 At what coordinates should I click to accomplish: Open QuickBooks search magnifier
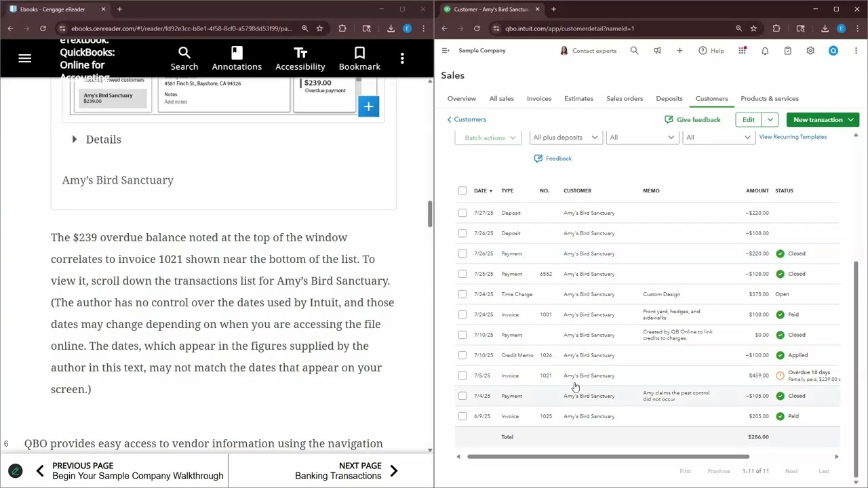[634, 51]
